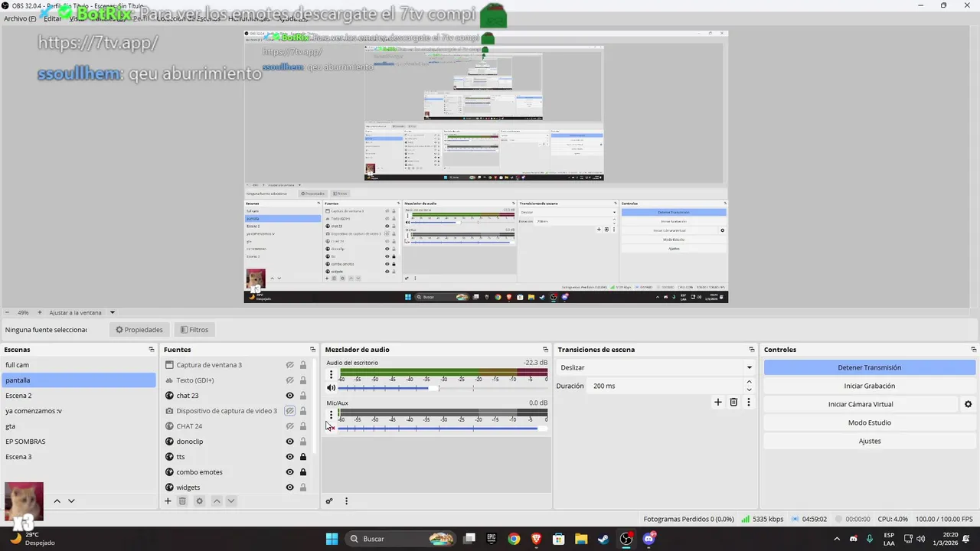
Task: Open Propiedades for the selected source
Action: pyautogui.click(x=139, y=330)
